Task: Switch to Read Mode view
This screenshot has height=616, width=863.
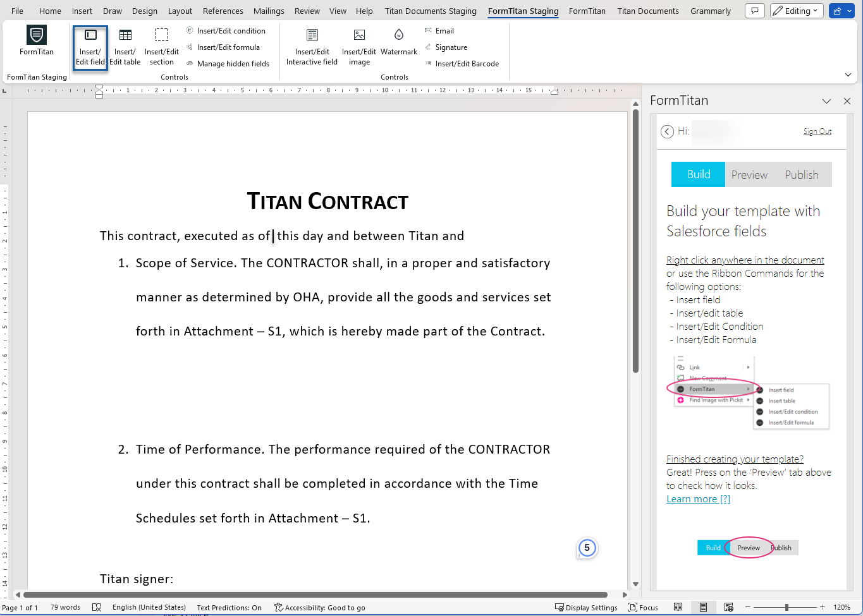Action: (678, 608)
